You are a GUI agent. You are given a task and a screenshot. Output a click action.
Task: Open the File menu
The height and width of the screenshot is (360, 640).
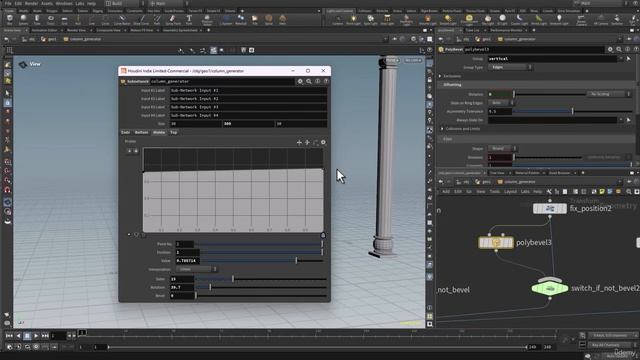[x=8, y=3]
